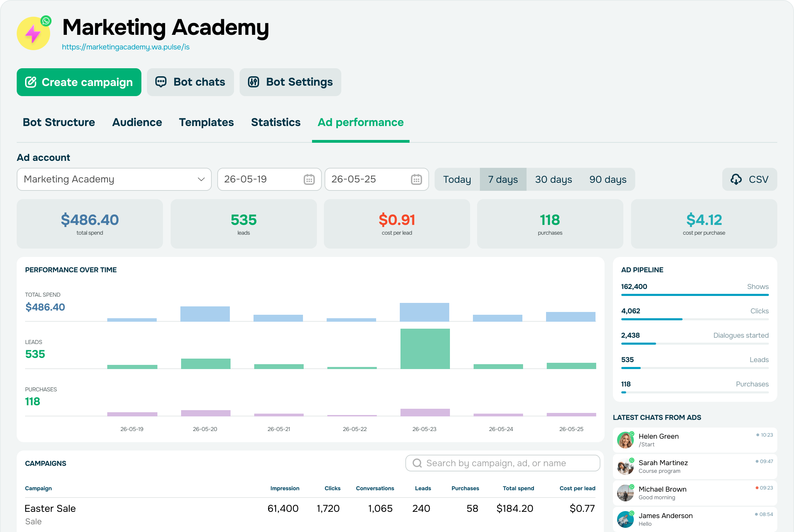Open Bot Settings
The width and height of the screenshot is (794, 532).
click(290, 82)
